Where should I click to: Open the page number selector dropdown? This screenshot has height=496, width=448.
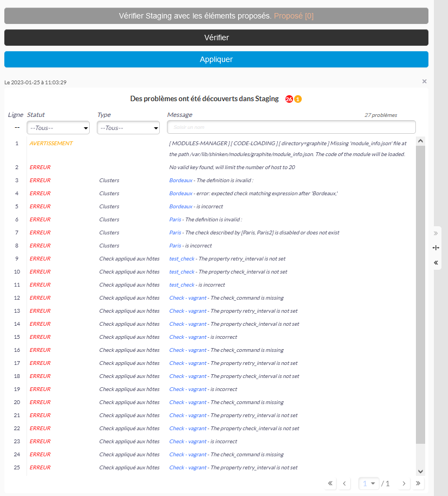pos(369,483)
